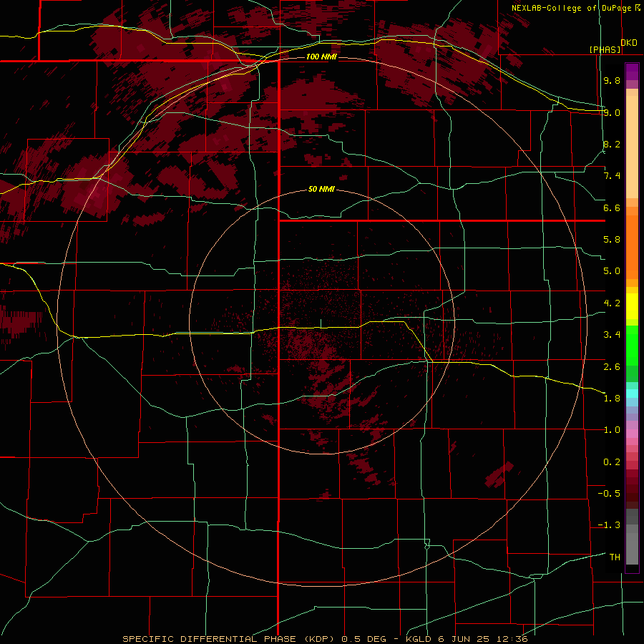Viewport: 644px width, 644px height.
Task: Click the TH threshold label
Action: pos(615,557)
